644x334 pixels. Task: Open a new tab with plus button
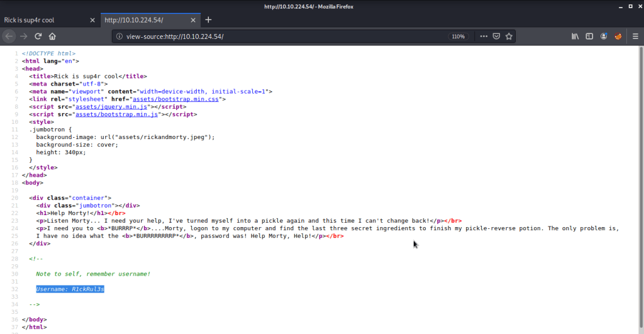point(209,19)
